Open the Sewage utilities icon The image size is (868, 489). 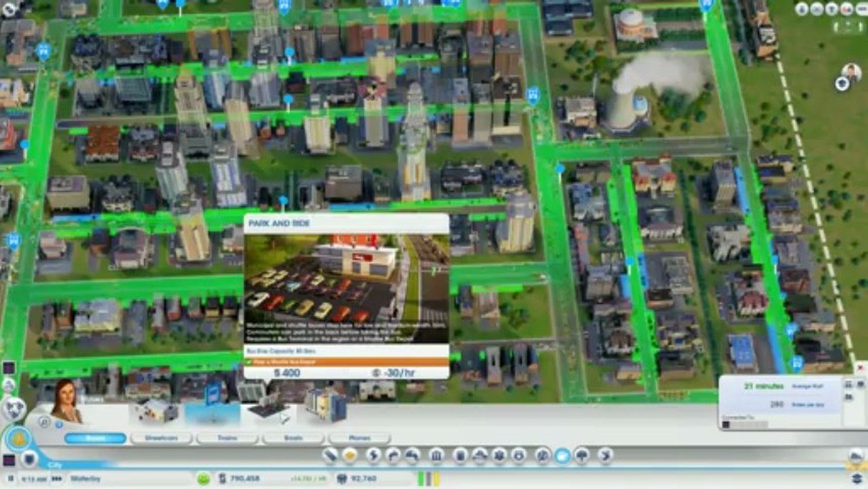[x=412, y=455]
